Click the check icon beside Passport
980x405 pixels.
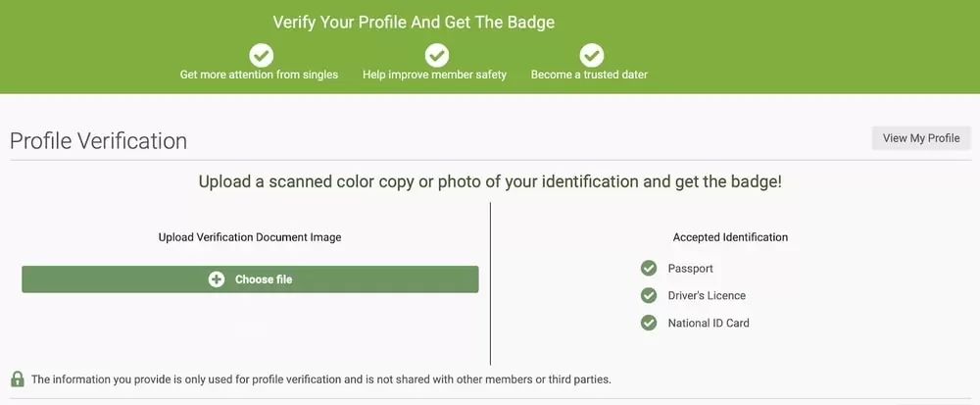[x=649, y=268]
